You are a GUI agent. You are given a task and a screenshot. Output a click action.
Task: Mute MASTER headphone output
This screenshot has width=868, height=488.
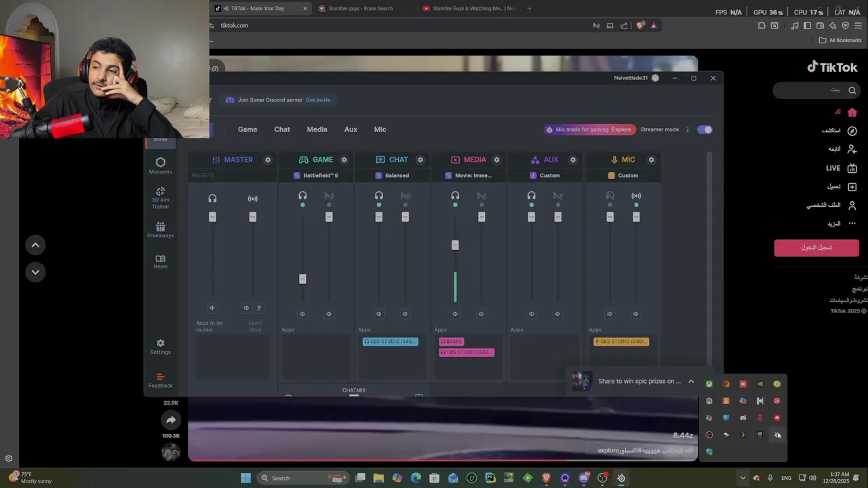212,308
